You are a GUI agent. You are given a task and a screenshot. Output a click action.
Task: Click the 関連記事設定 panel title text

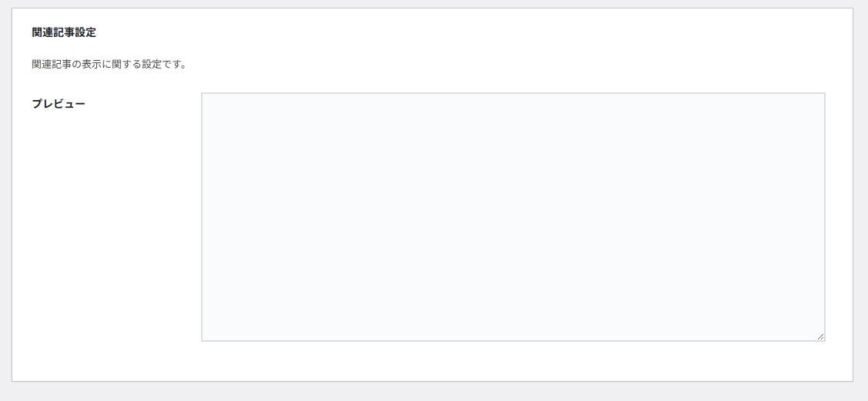point(64,32)
